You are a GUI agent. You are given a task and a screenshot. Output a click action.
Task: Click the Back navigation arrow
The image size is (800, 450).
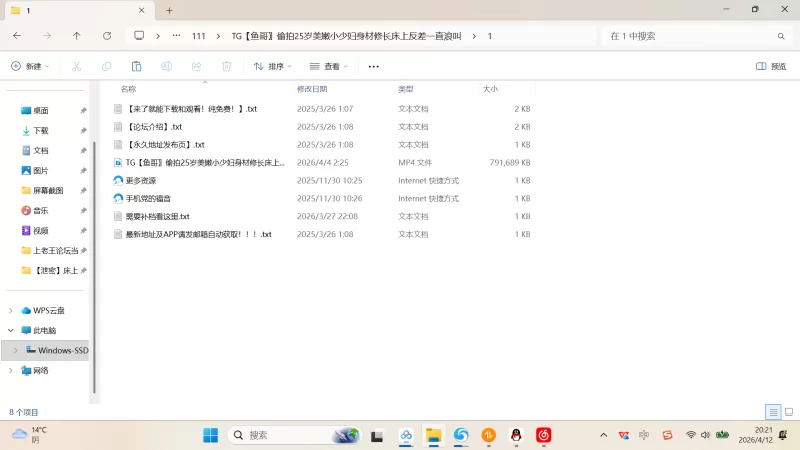[17, 36]
